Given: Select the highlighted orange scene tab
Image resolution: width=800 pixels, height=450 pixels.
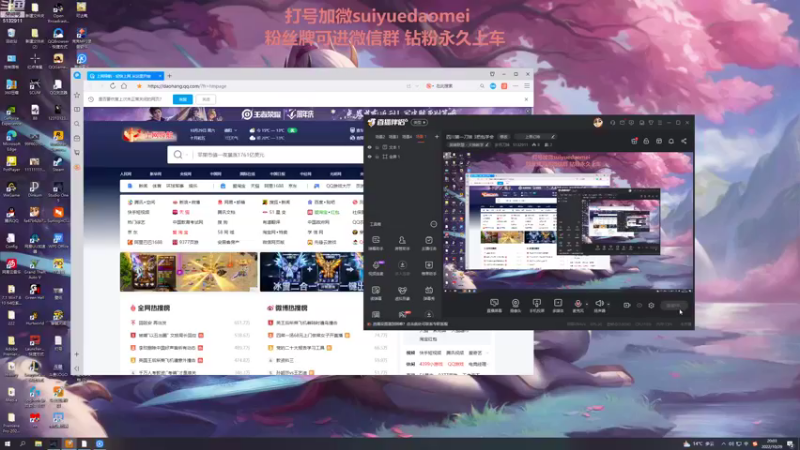Looking at the screenshot, I should [x=420, y=137].
